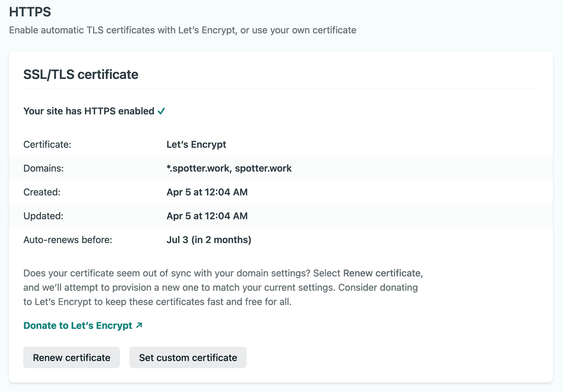Click the Created row's date value

click(207, 192)
